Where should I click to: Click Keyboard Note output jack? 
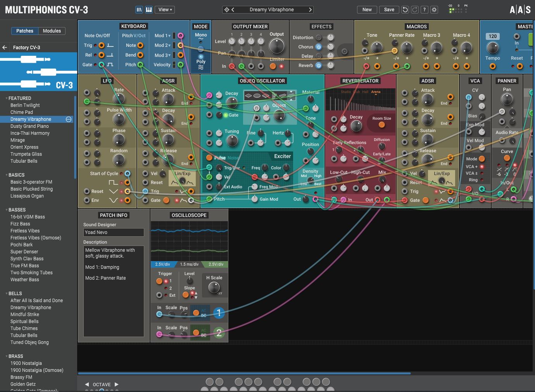pos(140,45)
